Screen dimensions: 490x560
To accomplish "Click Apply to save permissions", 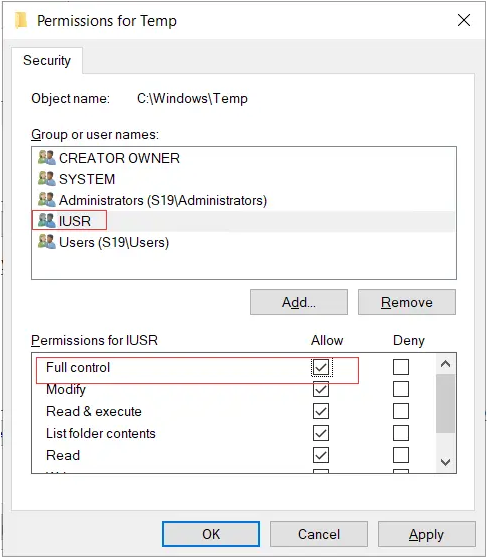I will (427, 535).
